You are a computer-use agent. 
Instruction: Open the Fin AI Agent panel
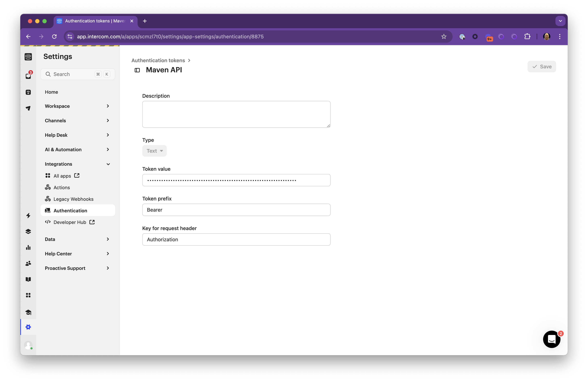click(28, 92)
